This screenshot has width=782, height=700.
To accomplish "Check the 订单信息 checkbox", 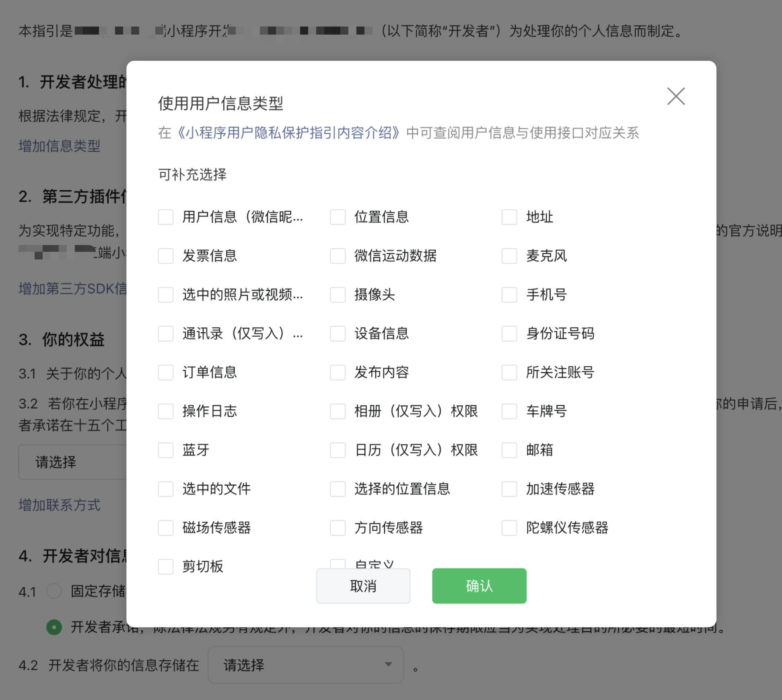I will pyautogui.click(x=166, y=373).
